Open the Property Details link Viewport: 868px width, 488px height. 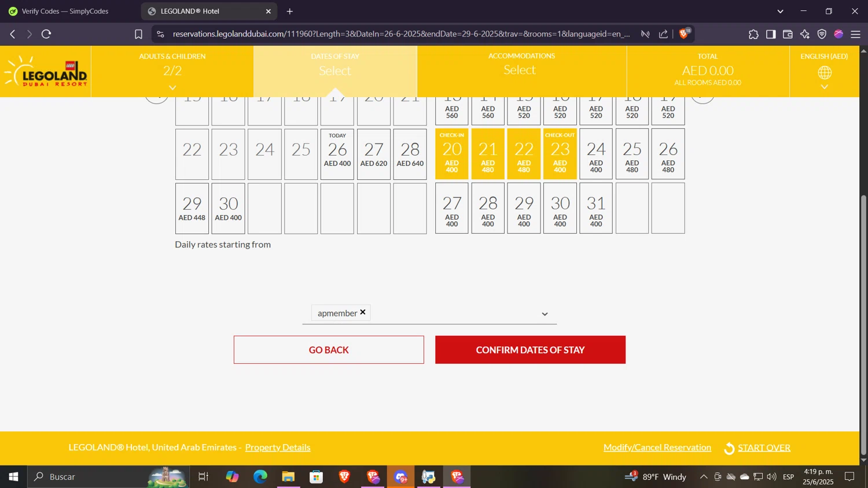pos(278,448)
